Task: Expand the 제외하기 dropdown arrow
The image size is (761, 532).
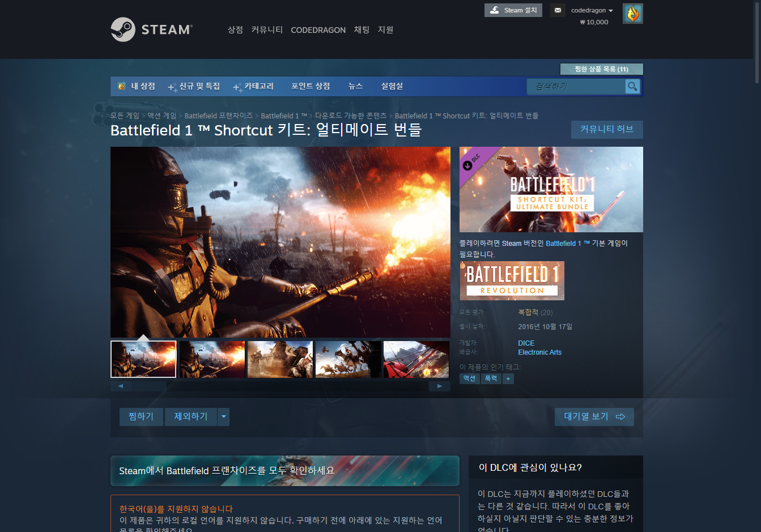Action: click(223, 417)
